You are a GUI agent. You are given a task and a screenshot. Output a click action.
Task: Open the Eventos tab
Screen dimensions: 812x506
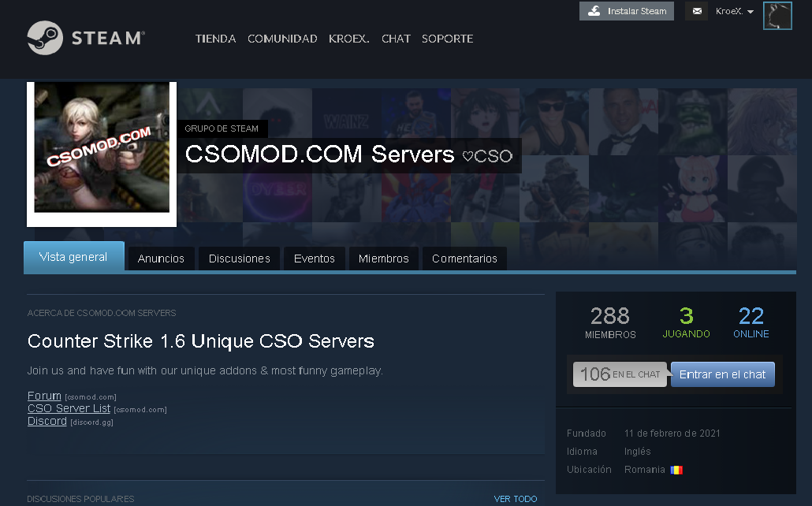[314, 259]
